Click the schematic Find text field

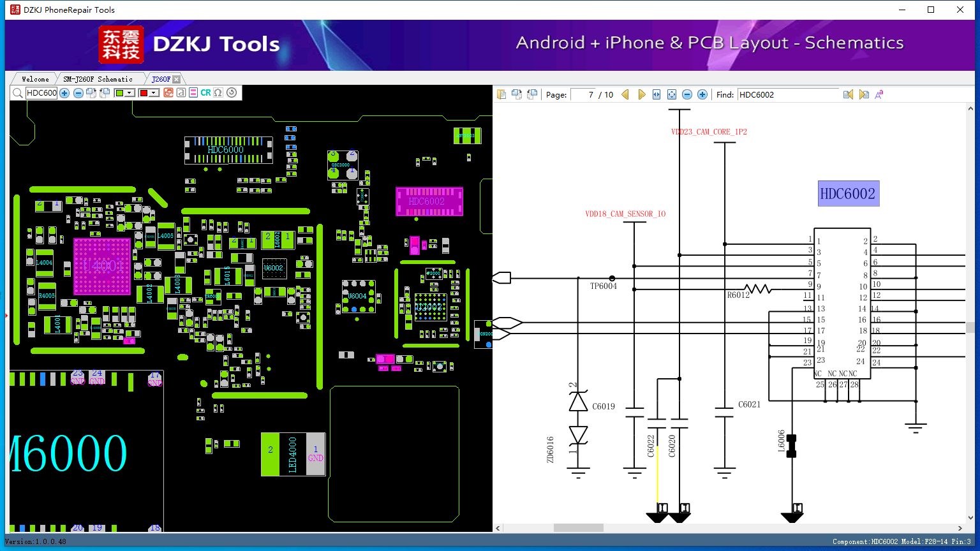tap(789, 94)
